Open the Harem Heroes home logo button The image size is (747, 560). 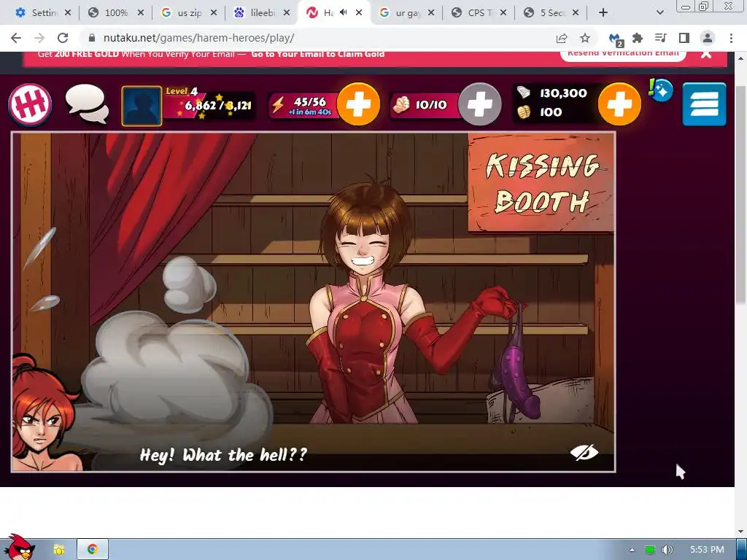pyautogui.click(x=29, y=105)
